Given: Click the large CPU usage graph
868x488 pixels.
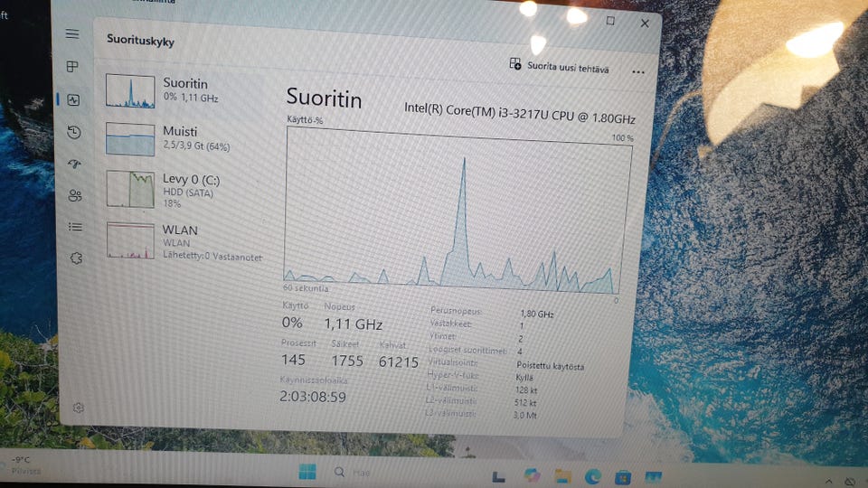Looking at the screenshot, I should tap(458, 211).
